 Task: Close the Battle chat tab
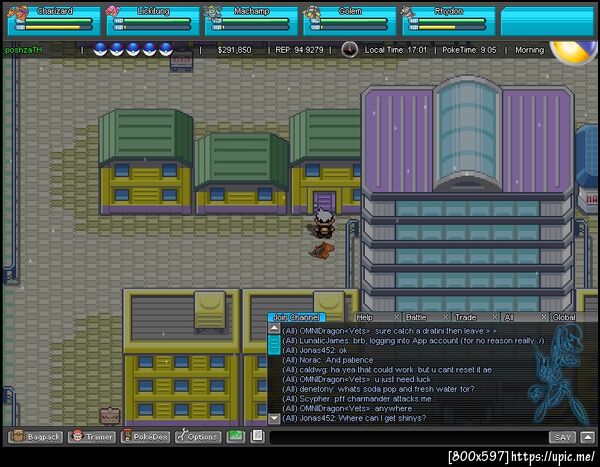[x=446, y=317]
